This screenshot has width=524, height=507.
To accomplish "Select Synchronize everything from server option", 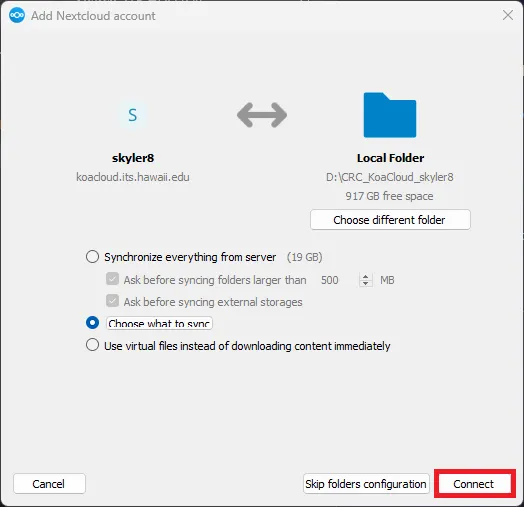I will coord(92,257).
